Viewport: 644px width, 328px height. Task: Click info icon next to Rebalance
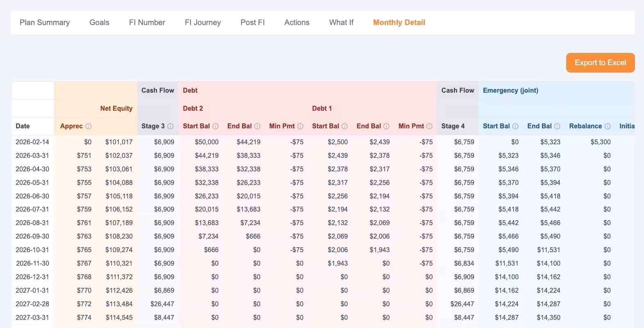[x=608, y=126]
